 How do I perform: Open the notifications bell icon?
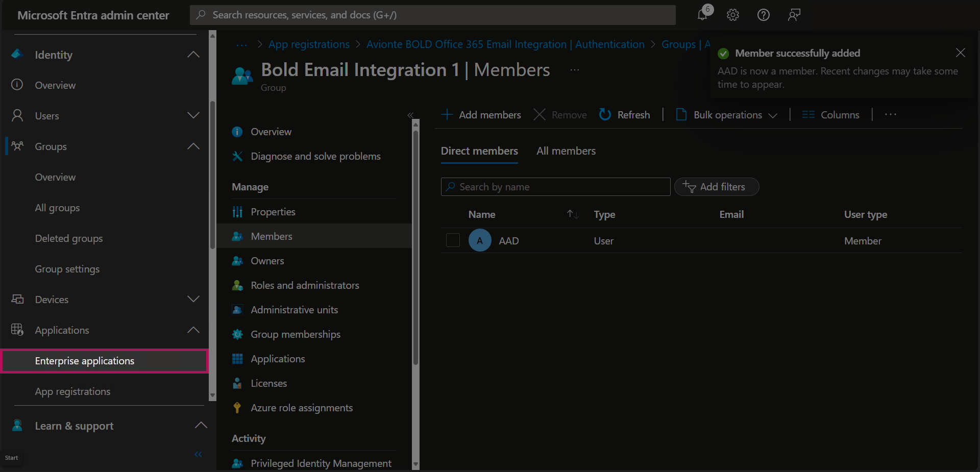coord(703,15)
